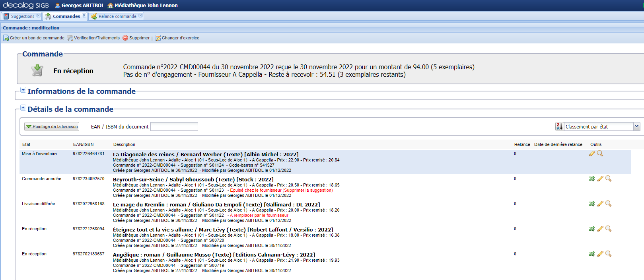Viewport: 644px width, 280px height.
Task: Click the Outils column header
Action: tap(596, 144)
